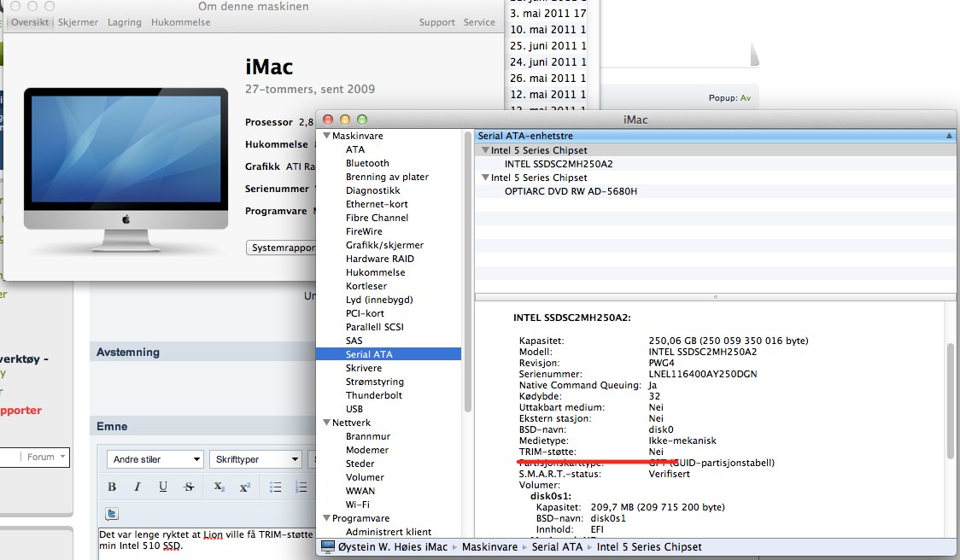Select Grafikk/skjermer in the sidebar

pos(384,245)
